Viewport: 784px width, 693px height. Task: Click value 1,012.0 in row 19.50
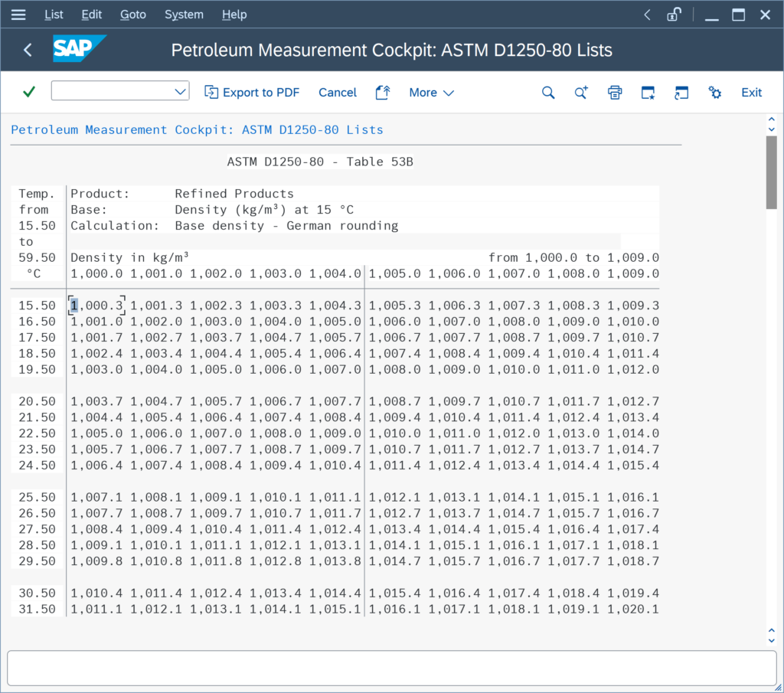[x=633, y=370]
